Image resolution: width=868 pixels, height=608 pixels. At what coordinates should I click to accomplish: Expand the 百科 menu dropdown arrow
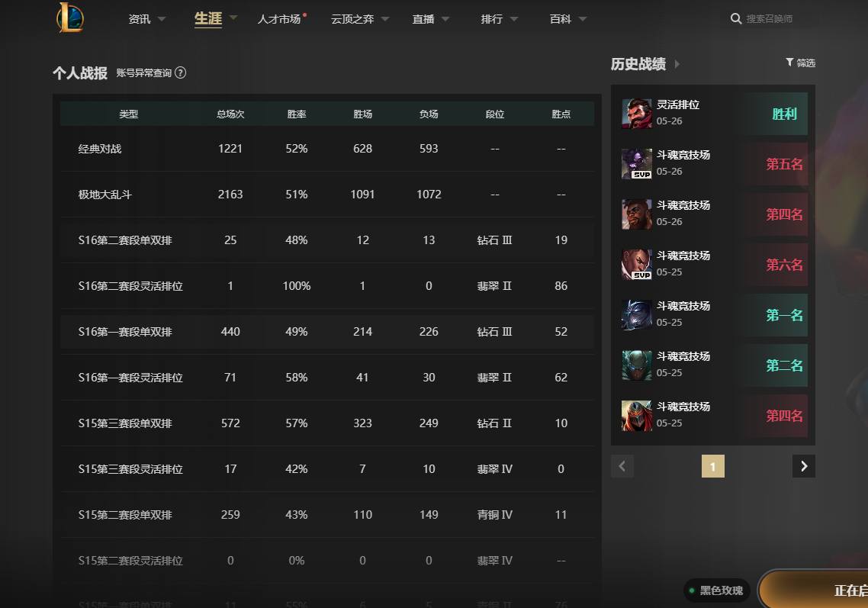click(x=583, y=19)
